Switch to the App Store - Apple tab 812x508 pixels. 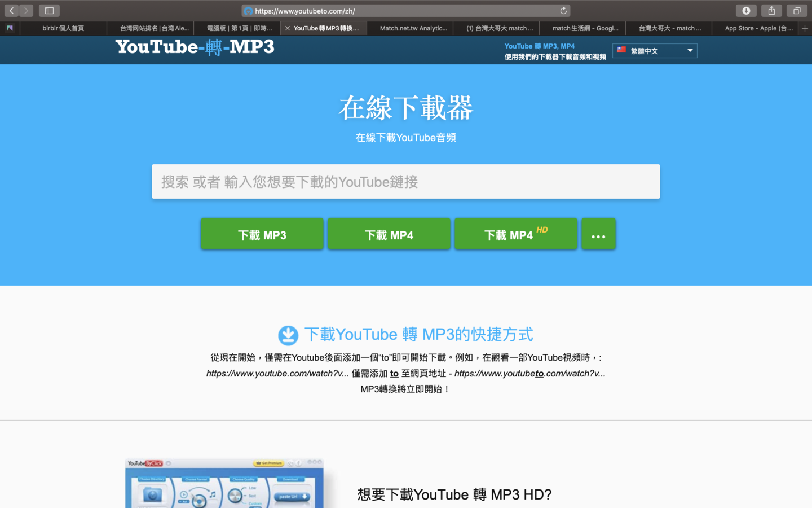tap(755, 28)
